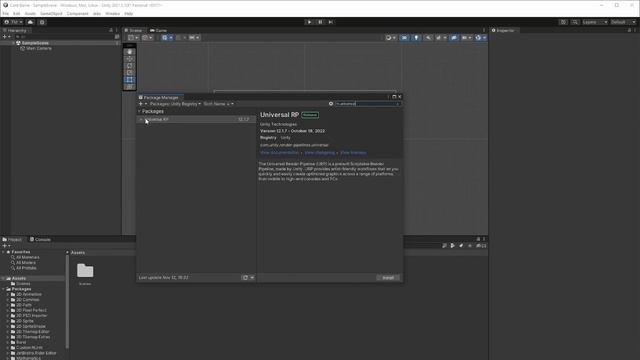Click the Step frame button
640x360 pixels.
coord(331,22)
